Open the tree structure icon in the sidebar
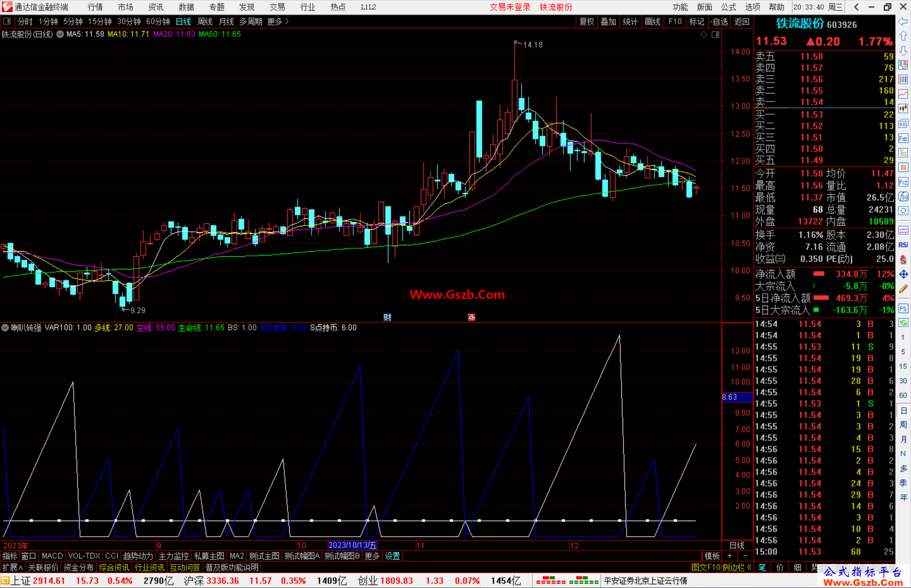This screenshot has width=911, height=588. [903, 153]
